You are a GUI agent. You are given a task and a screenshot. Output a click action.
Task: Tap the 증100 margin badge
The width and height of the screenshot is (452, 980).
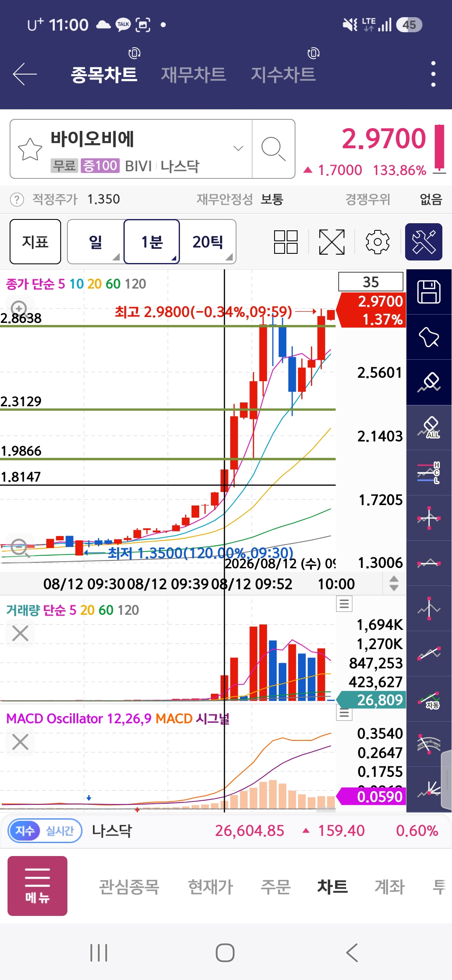[100, 166]
